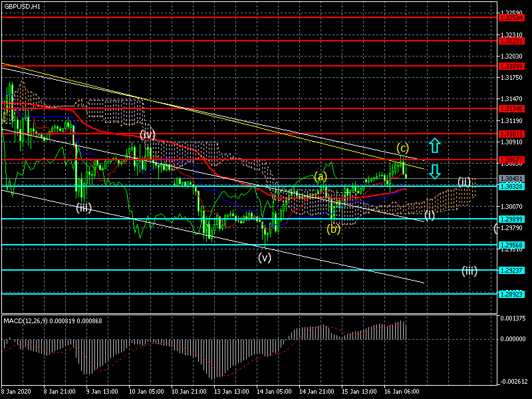The height and width of the screenshot is (399, 532).
Task: Select the 0.000000 MACD scale value
Action: (x=513, y=339)
